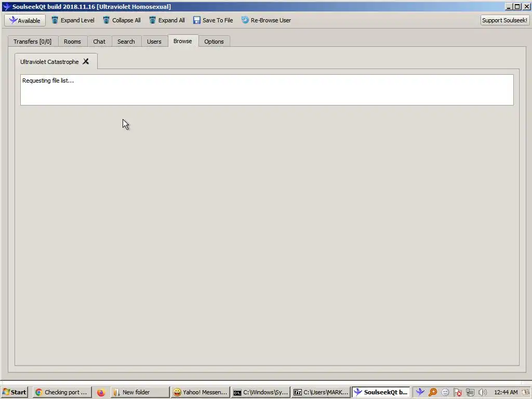
Task: Switch to the command prompt taskbar window
Action: 261,392
